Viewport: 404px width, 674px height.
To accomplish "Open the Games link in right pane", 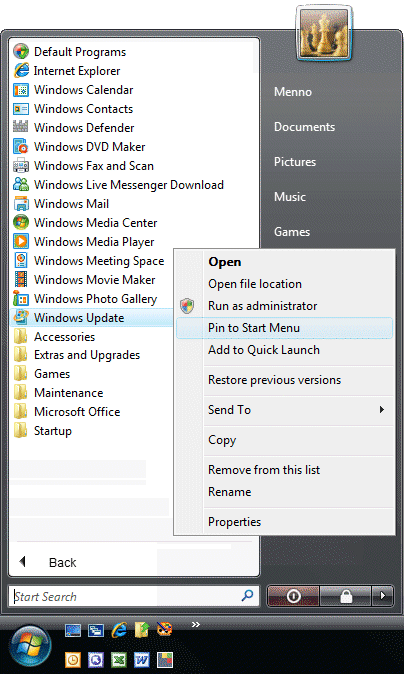I will (x=292, y=231).
